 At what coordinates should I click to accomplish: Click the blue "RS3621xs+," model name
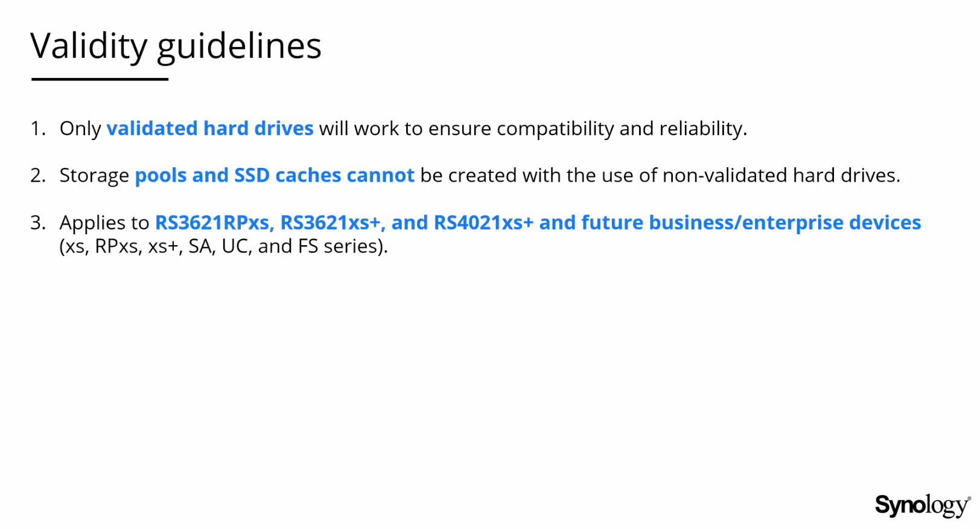pos(333,222)
